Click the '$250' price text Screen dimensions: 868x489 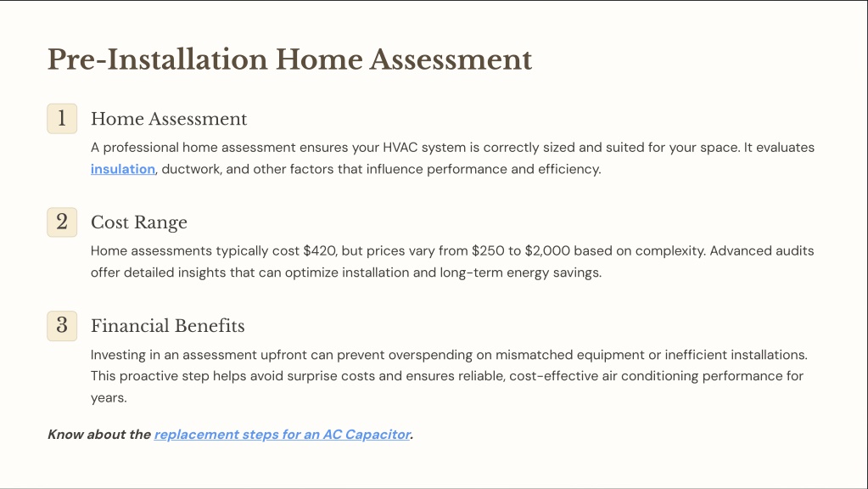[488, 251]
